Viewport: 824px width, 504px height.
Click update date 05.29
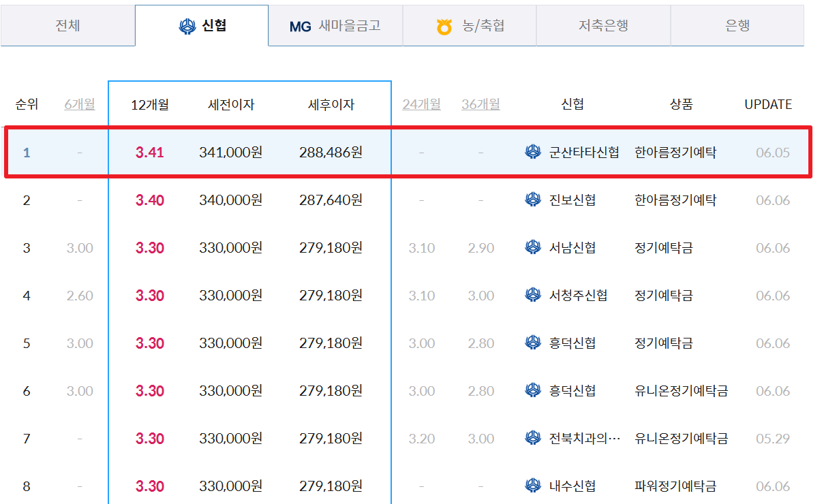[773, 438]
